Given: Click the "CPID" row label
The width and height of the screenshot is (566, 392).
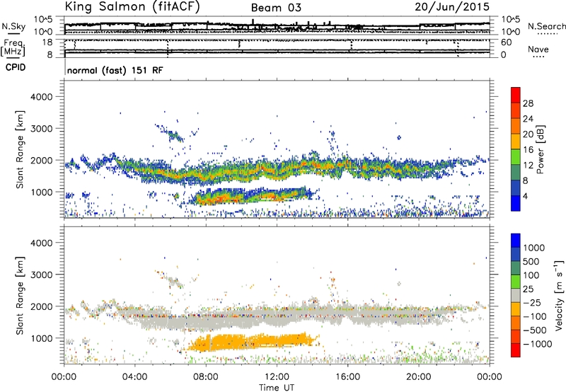Looking at the screenshot, I should click(16, 67).
